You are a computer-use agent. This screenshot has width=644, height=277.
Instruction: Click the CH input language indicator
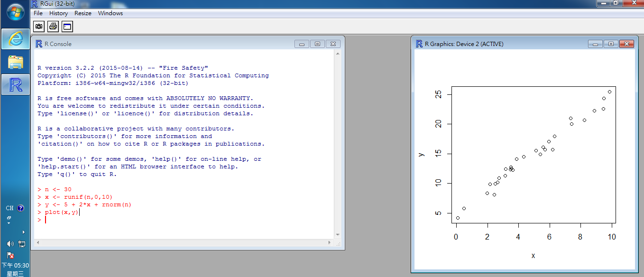point(9,208)
